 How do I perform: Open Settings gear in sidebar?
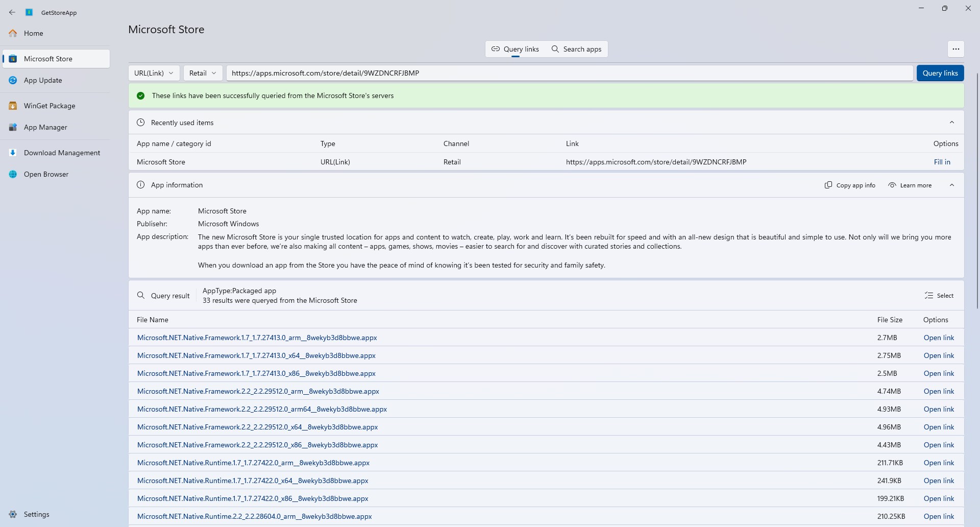pos(13,514)
